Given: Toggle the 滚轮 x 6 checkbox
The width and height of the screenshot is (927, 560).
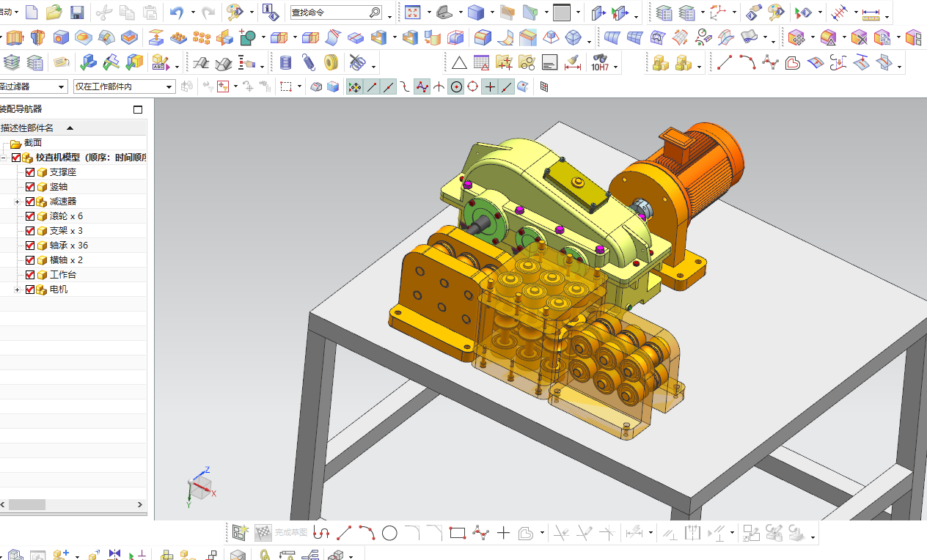Looking at the screenshot, I should [x=30, y=216].
